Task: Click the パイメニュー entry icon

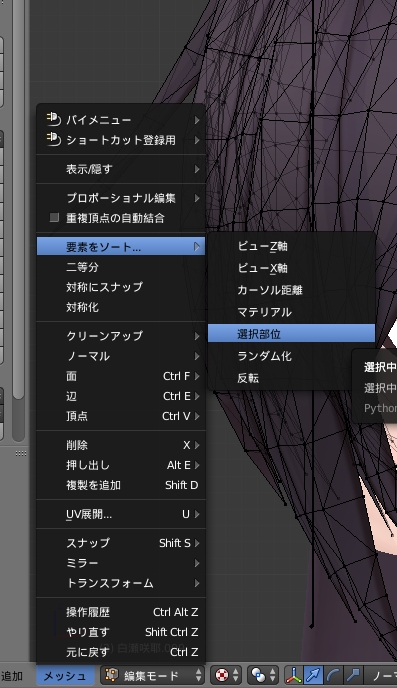Action: pyautogui.click(x=54, y=119)
